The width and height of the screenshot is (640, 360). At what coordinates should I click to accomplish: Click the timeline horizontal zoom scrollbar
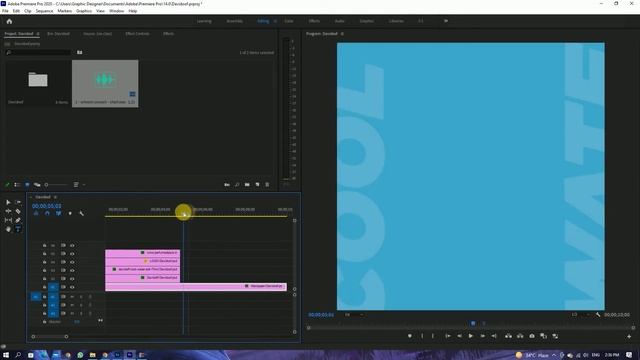click(x=50, y=337)
